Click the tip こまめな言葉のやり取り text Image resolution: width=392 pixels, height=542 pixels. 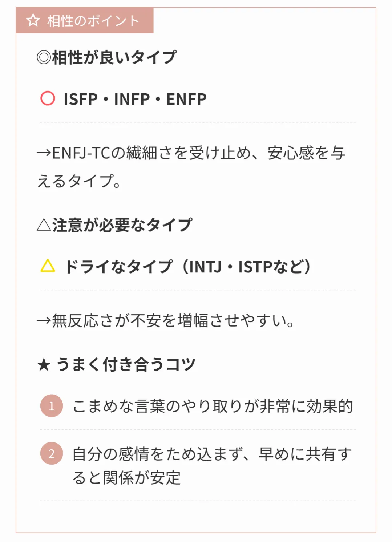click(213, 406)
